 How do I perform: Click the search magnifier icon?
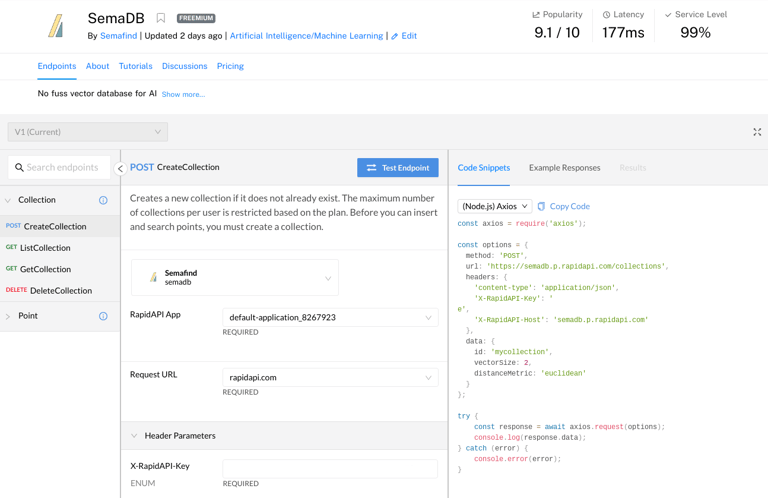tap(19, 167)
